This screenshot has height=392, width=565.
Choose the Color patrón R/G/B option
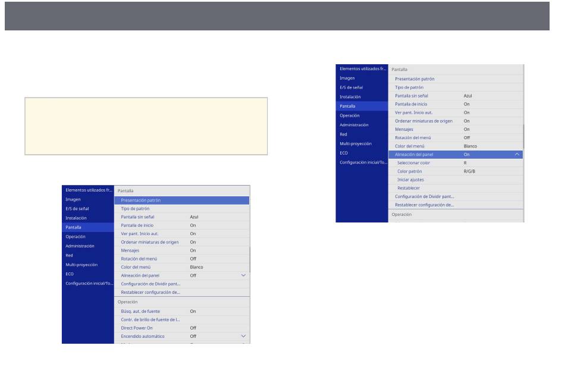[470, 171]
